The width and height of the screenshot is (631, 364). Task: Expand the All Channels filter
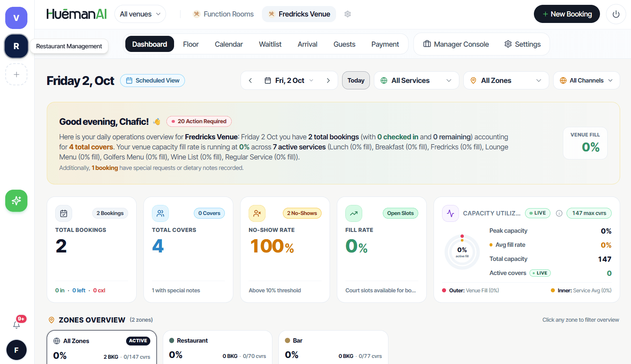[x=586, y=81]
